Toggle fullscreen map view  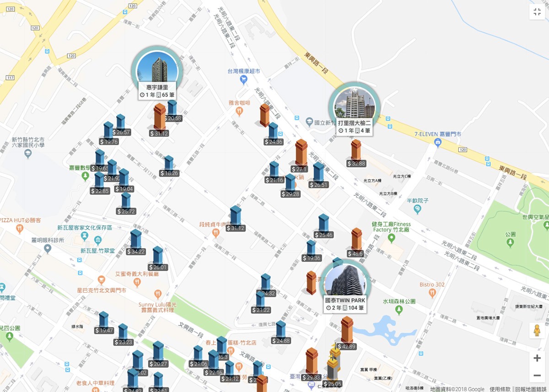537,12
